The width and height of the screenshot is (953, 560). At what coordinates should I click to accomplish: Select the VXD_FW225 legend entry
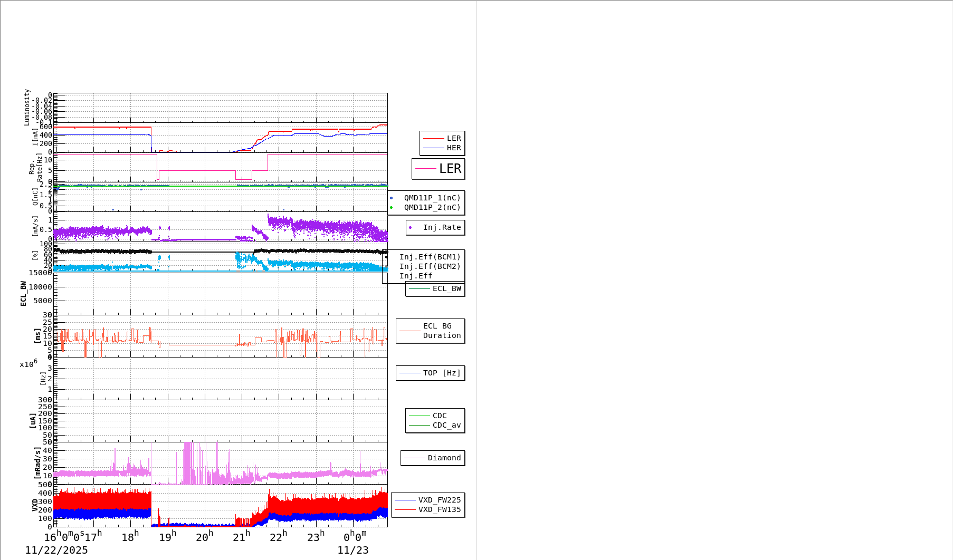[x=440, y=500]
